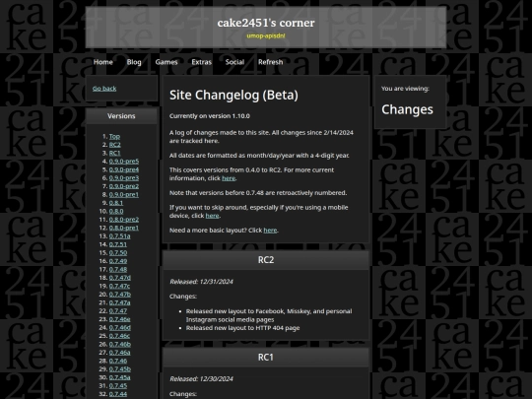
Task: Open version 0.7.51a link
Action: click(120, 236)
